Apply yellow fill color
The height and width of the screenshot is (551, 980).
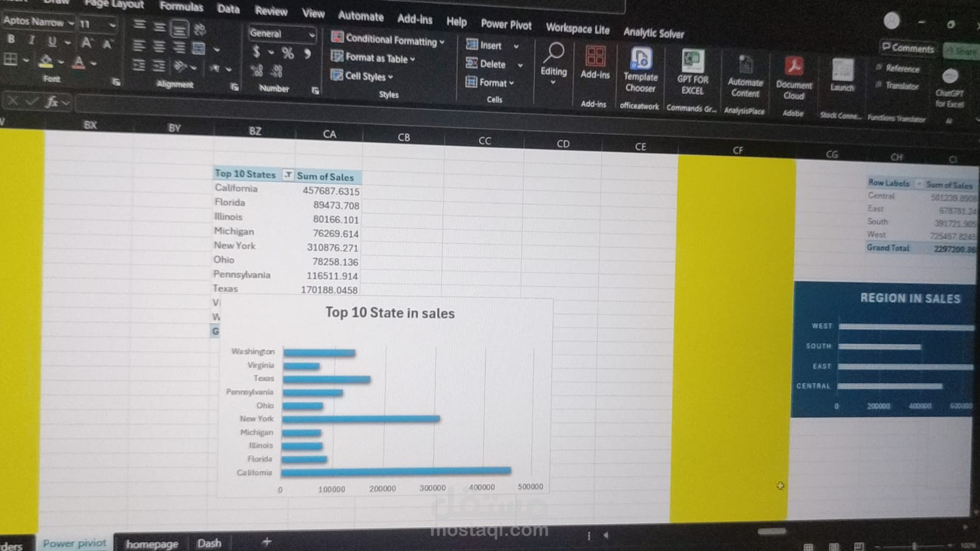click(45, 61)
